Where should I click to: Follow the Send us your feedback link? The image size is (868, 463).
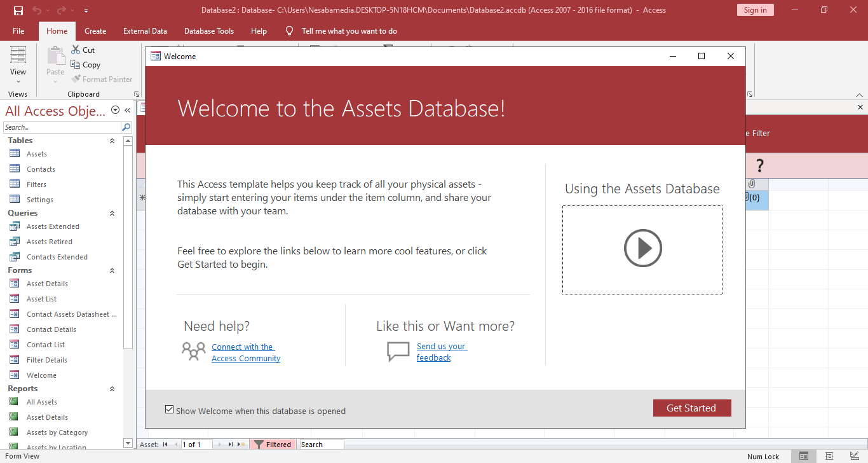coord(441,352)
